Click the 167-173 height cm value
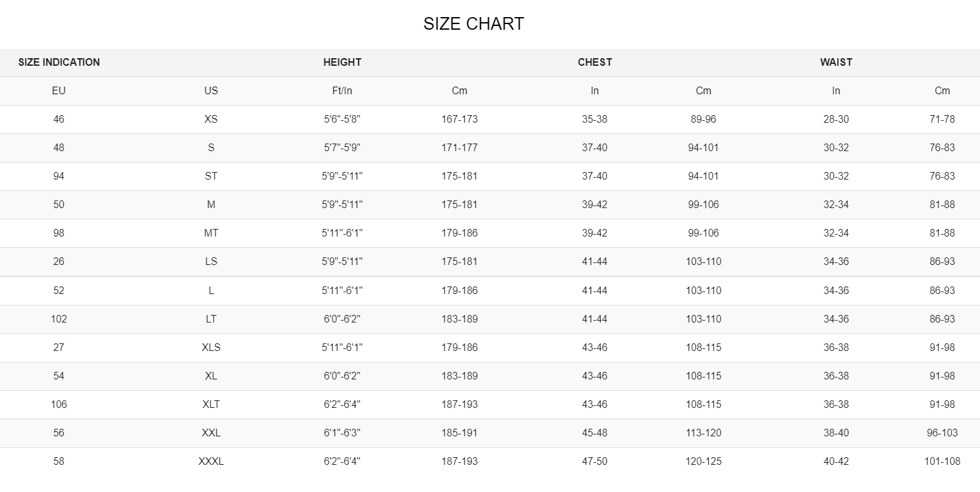This screenshot has width=980, height=492. point(460,119)
